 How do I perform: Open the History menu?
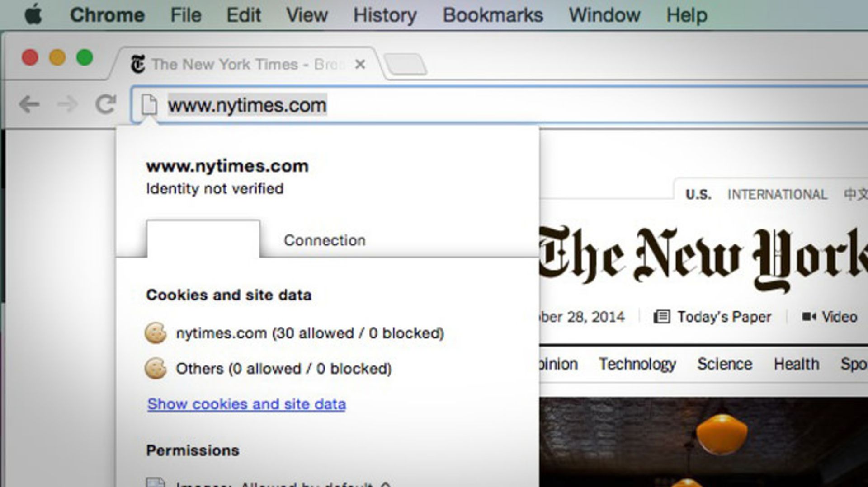click(385, 15)
